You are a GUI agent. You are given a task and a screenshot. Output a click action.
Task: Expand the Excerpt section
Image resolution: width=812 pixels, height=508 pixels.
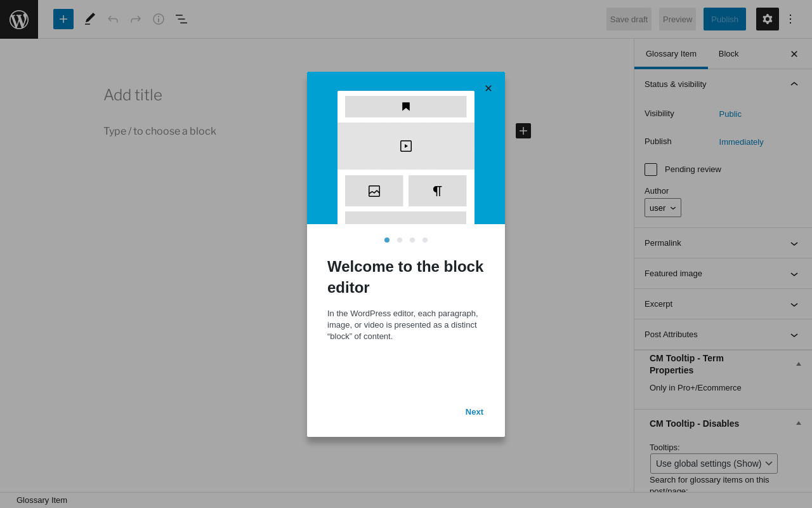(723, 304)
